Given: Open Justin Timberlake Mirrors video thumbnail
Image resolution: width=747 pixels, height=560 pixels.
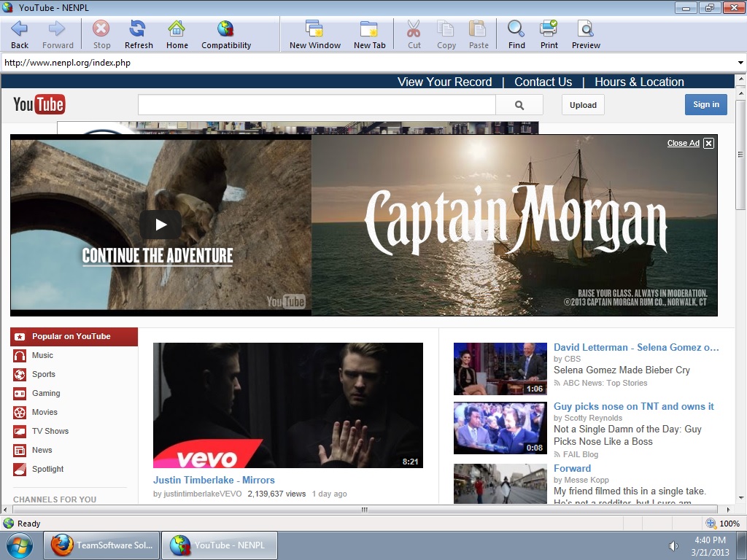Looking at the screenshot, I should 287,405.
